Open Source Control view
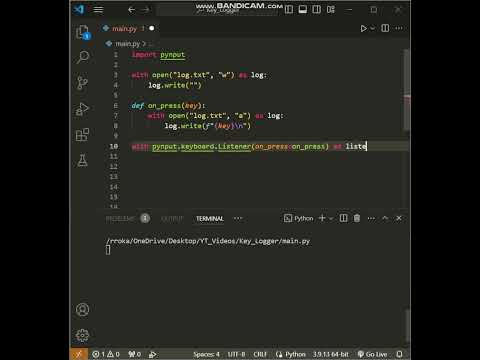The width and height of the screenshot is (480, 360). coord(82,83)
